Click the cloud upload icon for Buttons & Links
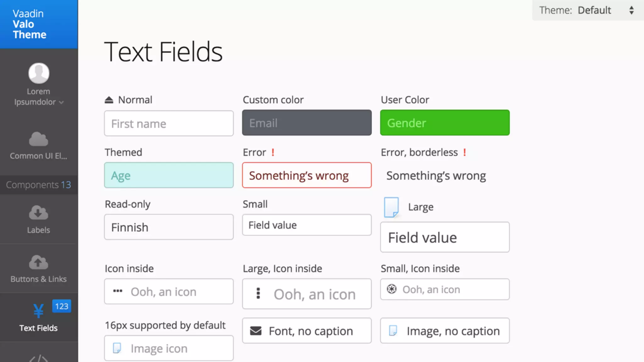The height and width of the screenshot is (362, 644). tap(38, 262)
